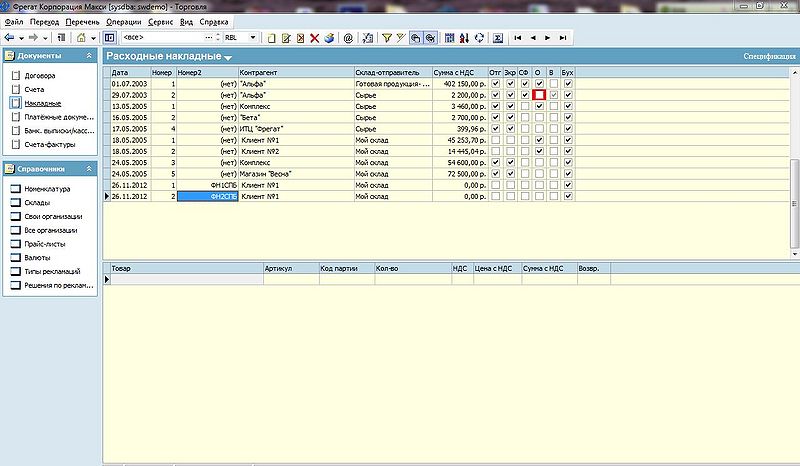The image size is (800, 466).
Task: Click the yellow Filter funnel icon
Action: click(x=387, y=38)
